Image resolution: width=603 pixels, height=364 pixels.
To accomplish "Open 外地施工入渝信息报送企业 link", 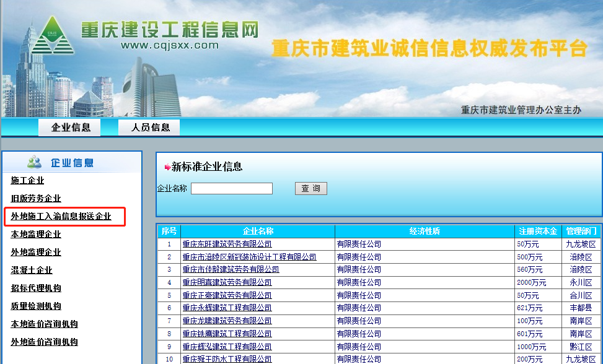I will pos(61,217).
